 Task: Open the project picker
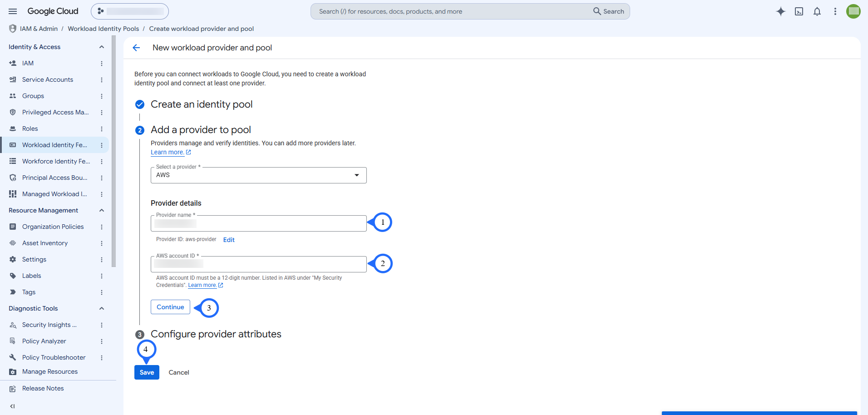(x=130, y=11)
